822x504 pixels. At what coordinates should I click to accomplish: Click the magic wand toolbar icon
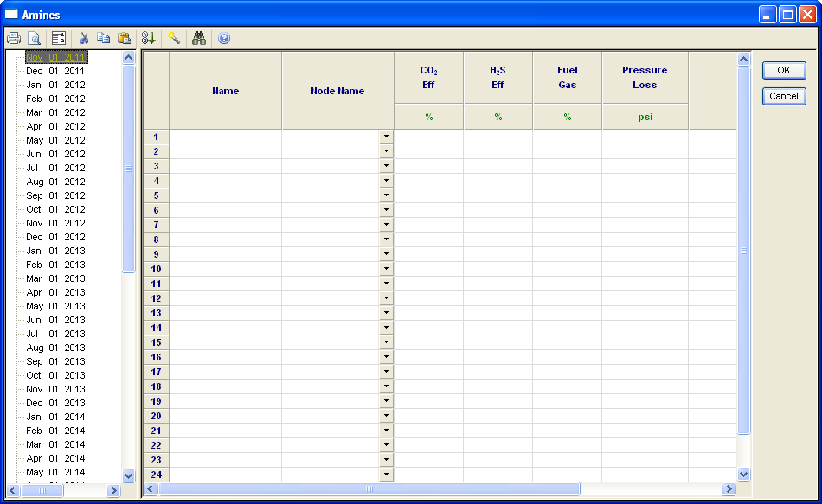pyautogui.click(x=174, y=38)
